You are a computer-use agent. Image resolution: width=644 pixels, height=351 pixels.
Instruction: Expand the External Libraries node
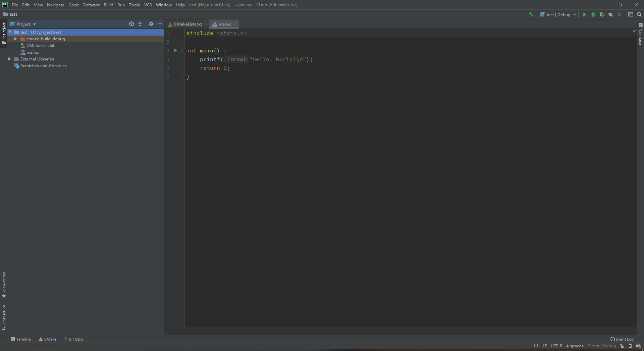(x=10, y=59)
